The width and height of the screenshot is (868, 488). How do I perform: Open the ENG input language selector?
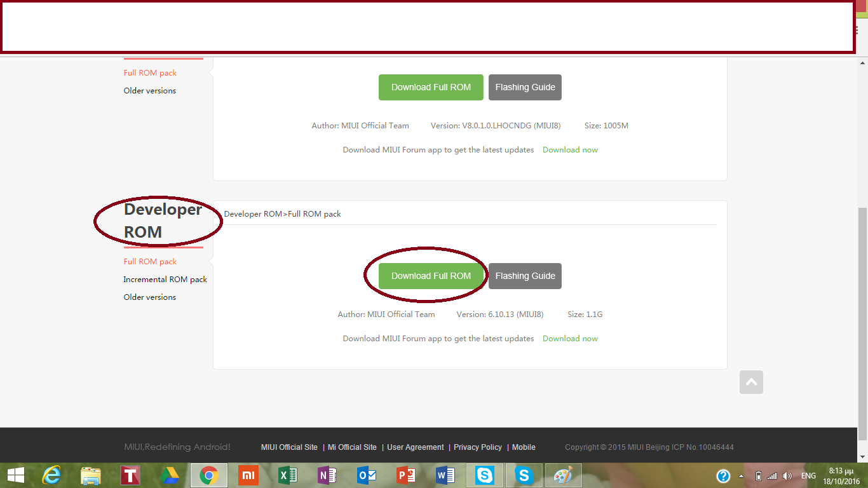[808, 476]
